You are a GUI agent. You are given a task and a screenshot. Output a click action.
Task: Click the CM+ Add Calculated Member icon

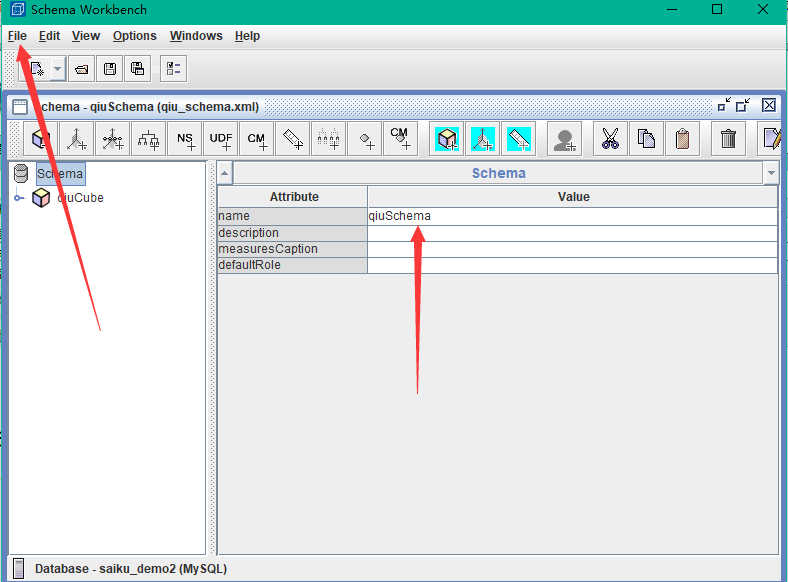256,139
